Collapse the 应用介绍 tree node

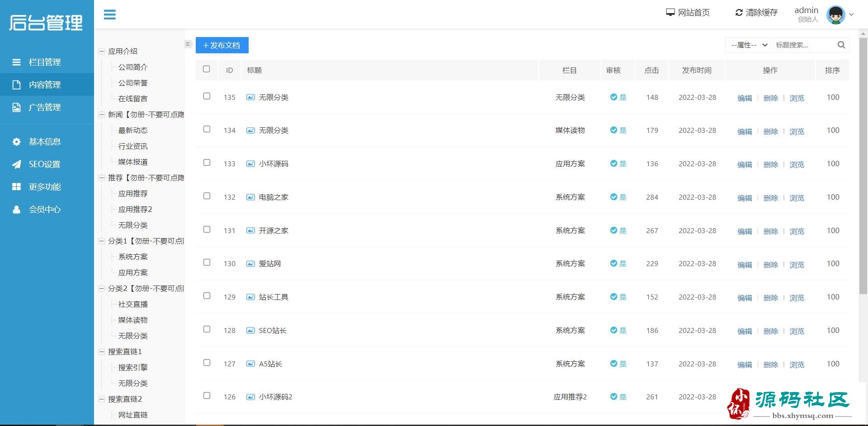(102, 51)
